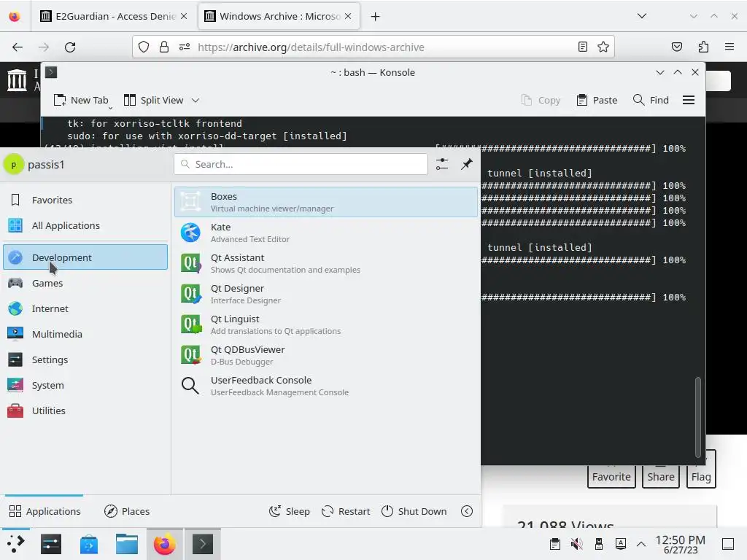Open Konsole hamburger menu
Screen dimensions: 747x560
[689, 100]
